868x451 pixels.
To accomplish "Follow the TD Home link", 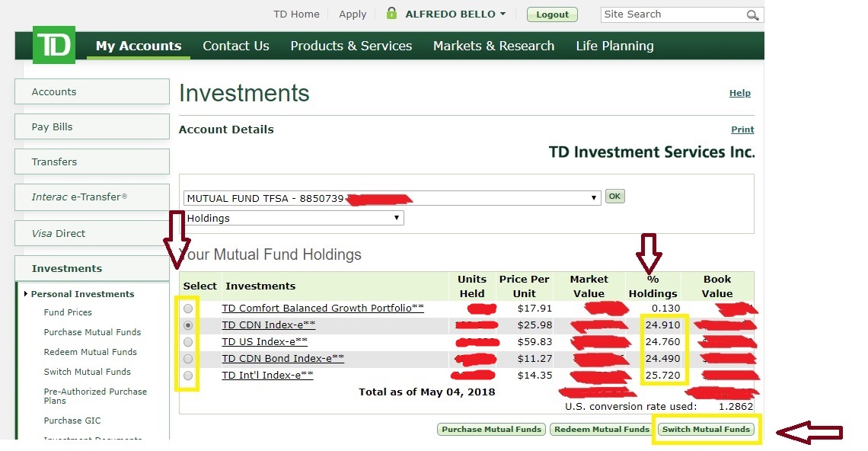I will [296, 14].
